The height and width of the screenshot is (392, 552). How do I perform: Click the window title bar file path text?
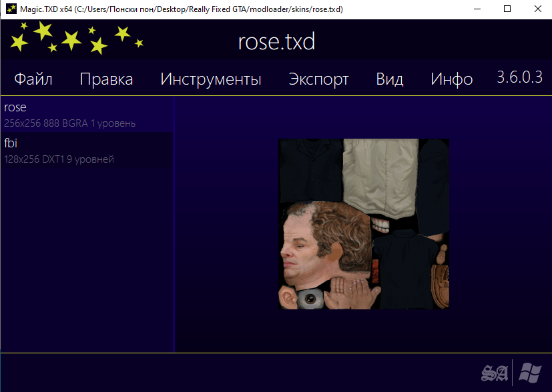180,9
